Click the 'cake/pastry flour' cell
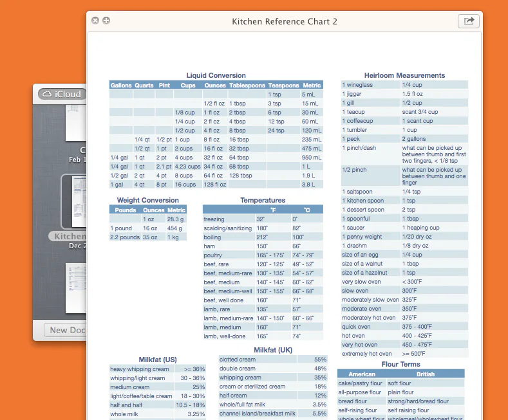508x420 pixels. [361, 383]
